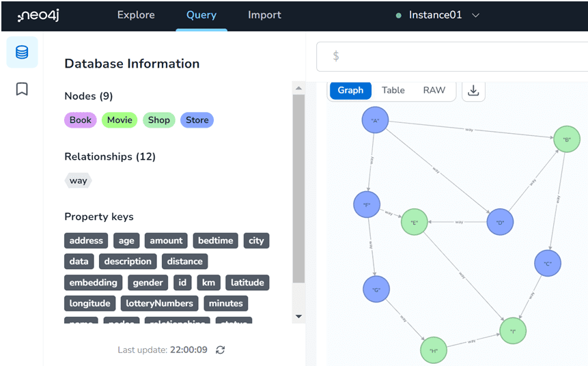Click the Cypher query input field
Screen dimensions: 588x366
[x=458, y=56]
